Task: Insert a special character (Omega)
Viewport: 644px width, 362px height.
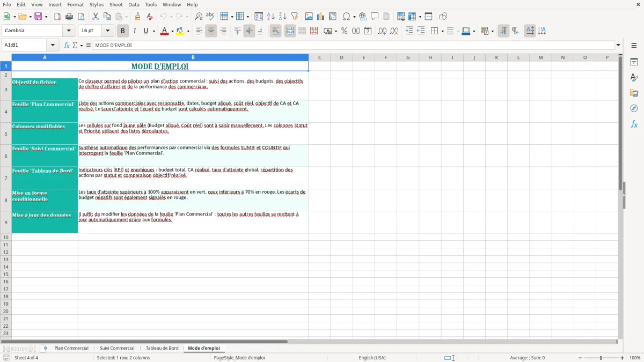Action: click(347, 17)
